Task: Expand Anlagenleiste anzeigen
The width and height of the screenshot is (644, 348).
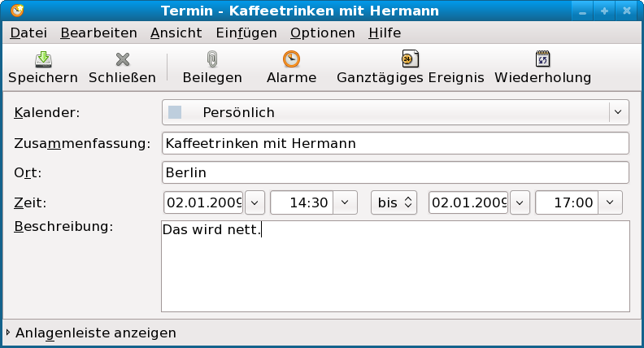Action: [91, 333]
